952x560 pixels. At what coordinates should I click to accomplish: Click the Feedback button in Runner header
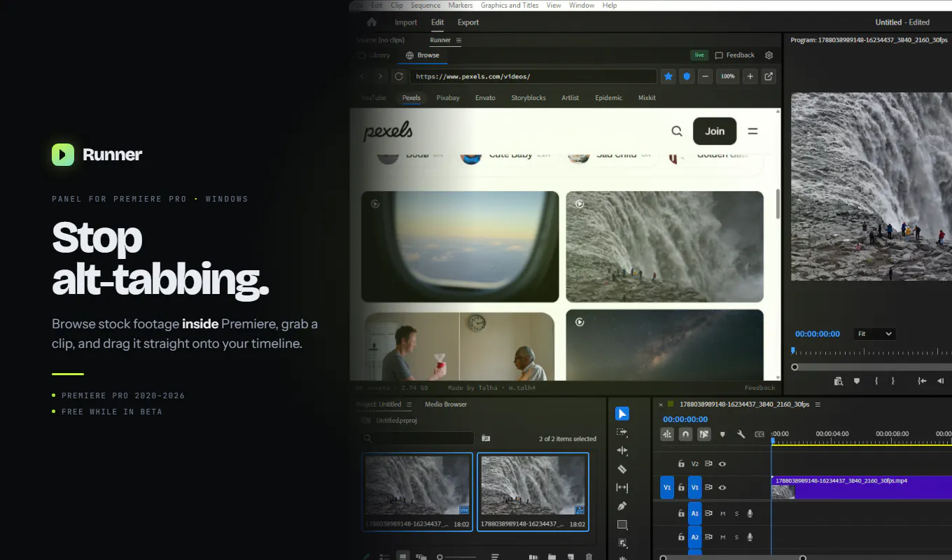click(x=734, y=55)
